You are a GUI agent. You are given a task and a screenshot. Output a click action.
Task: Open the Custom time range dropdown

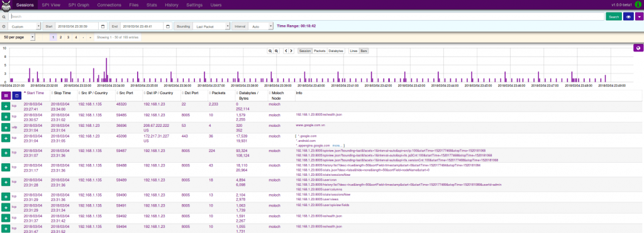[25, 26]
